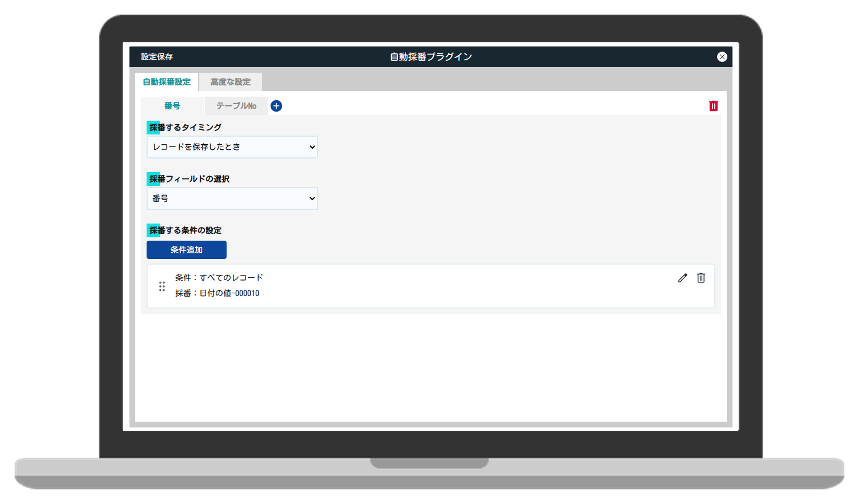Click the six-dot drag handle of the condition

coord(162,286)
